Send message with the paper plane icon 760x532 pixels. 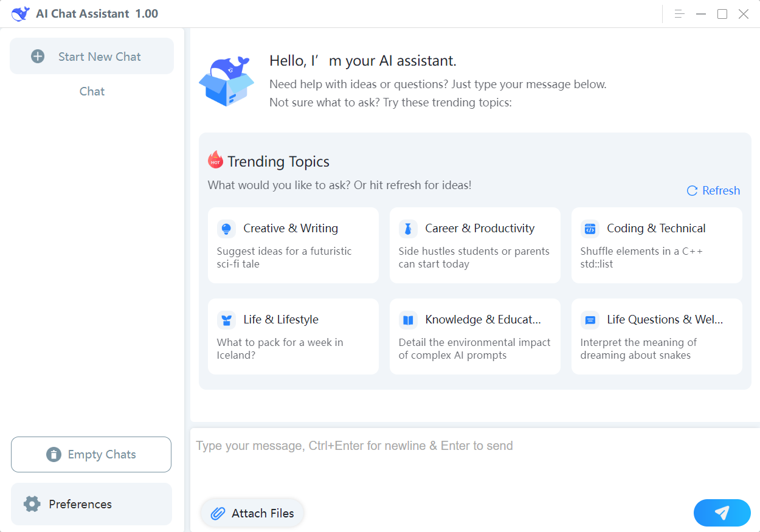(x=722, y=513)
